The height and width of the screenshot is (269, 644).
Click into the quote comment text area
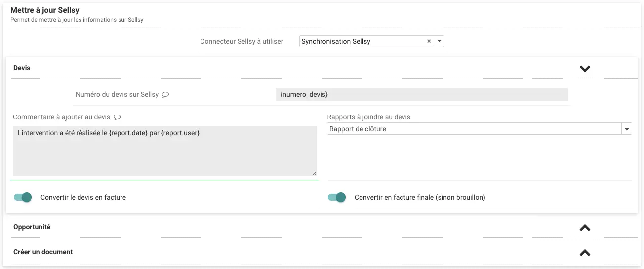(x=164, y=151)
